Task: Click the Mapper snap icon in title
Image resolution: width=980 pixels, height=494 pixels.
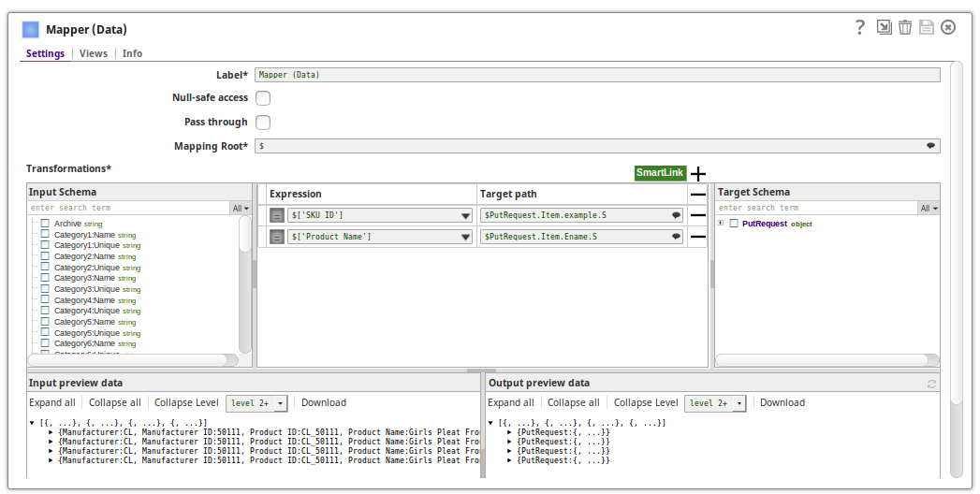Action: tap(31, 29)
